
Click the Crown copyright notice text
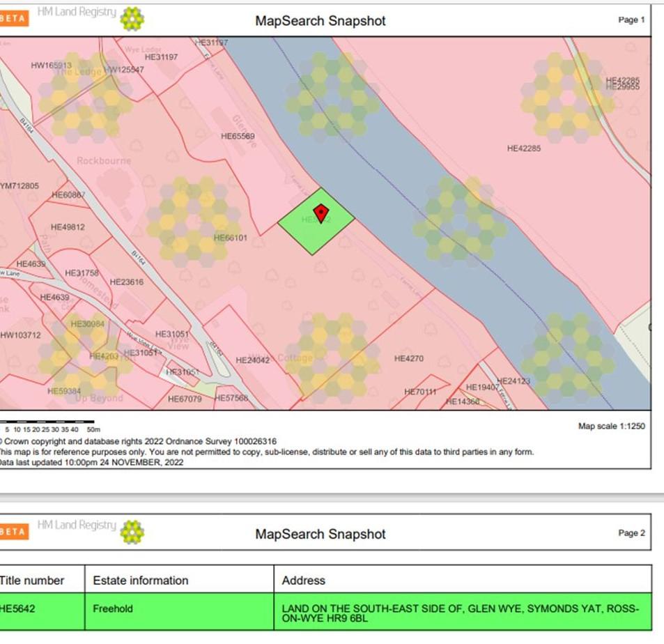tap(139, 441)
